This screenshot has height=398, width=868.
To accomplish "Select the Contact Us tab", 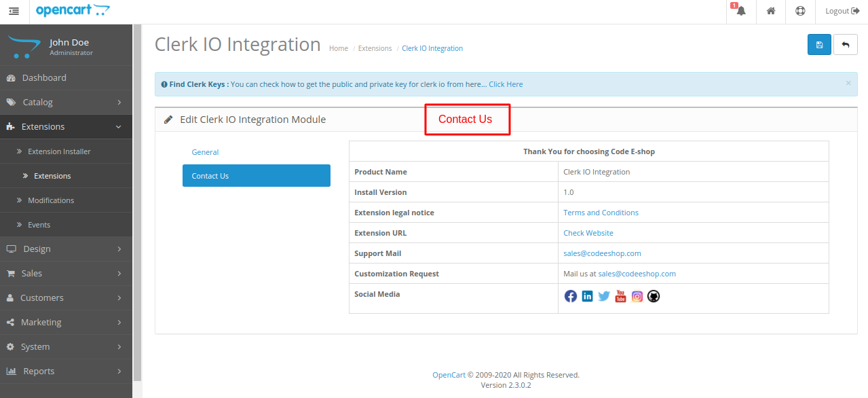I will [210, 175].
